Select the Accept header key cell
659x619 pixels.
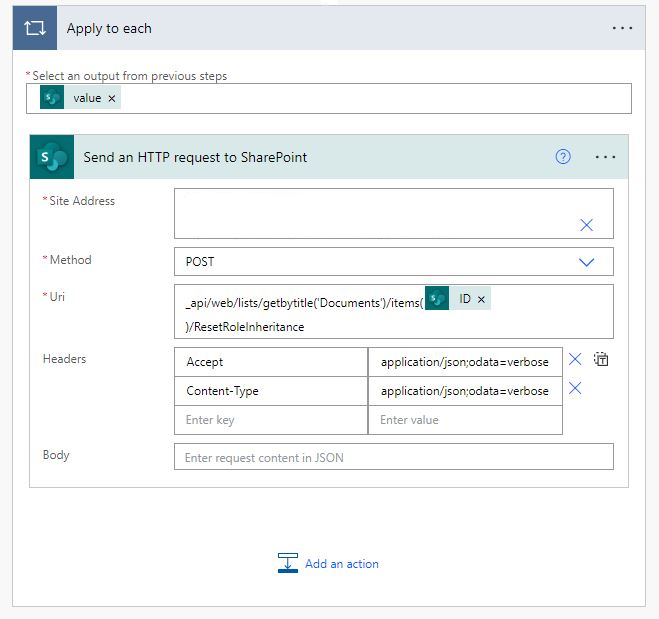[x=271, y=362]
